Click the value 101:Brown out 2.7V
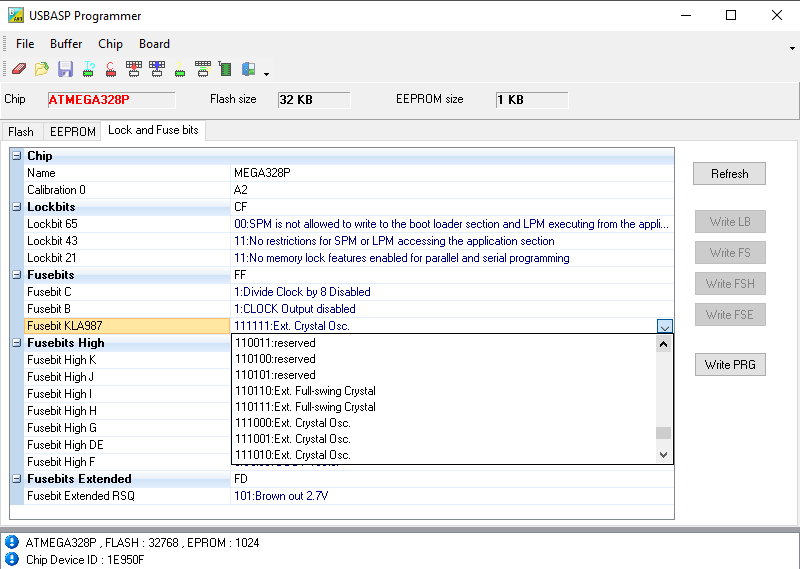The width and height of the screenshot is (800, 569). pyautogui.click(x=281, y=496)
